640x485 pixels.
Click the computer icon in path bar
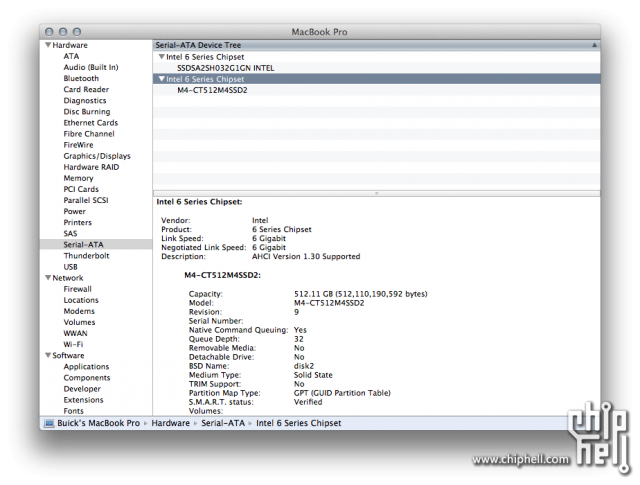(49, 423)
